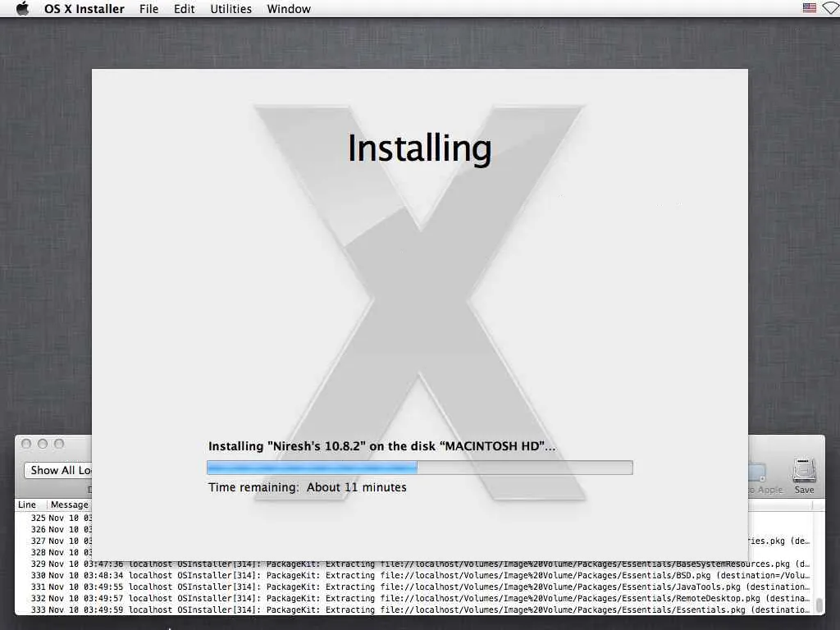
Task: Open the File menu
Action: 149,9
